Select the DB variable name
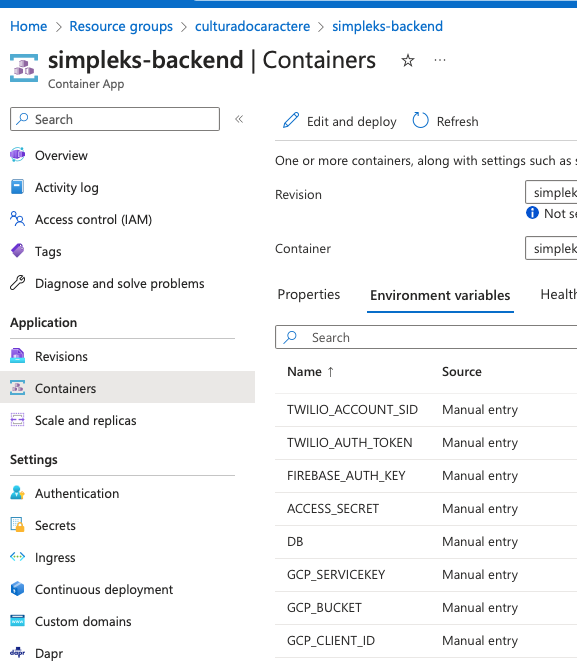This screenshot has width=577, height=661. point(295,541)
